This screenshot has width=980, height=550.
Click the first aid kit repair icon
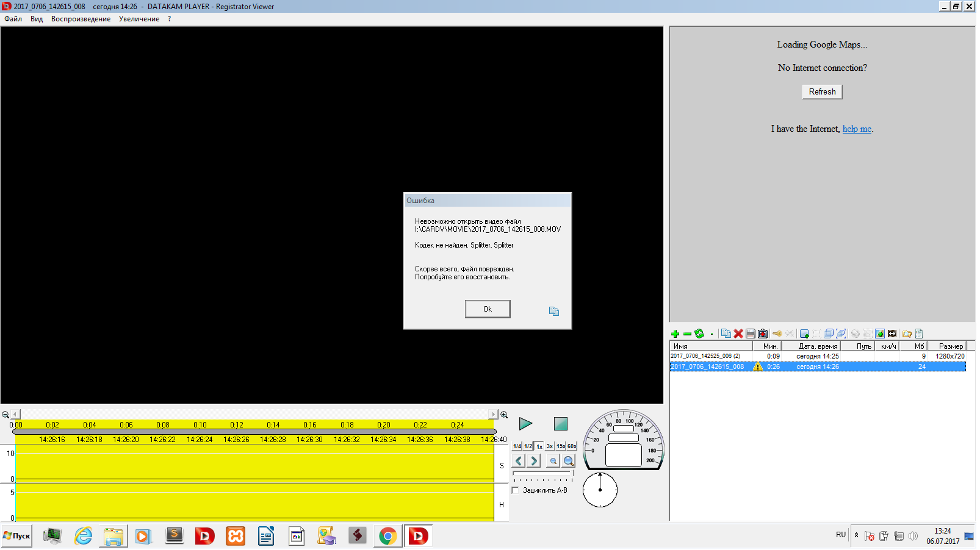pos(763,334)
